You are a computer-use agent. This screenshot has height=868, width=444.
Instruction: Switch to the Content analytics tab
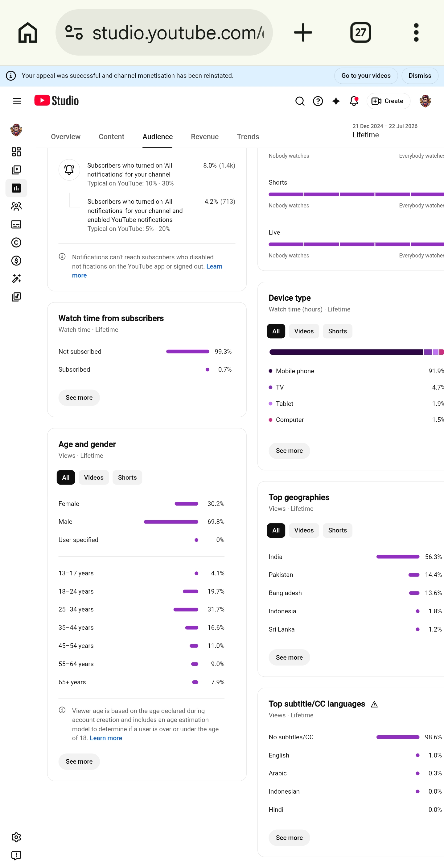pos(111,137)
